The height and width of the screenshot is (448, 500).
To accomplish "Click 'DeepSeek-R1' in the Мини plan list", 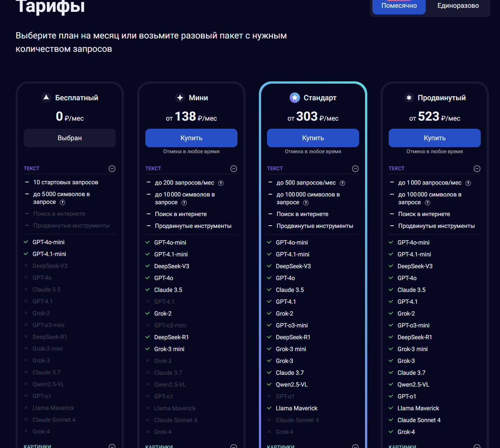I will [172, 337].
